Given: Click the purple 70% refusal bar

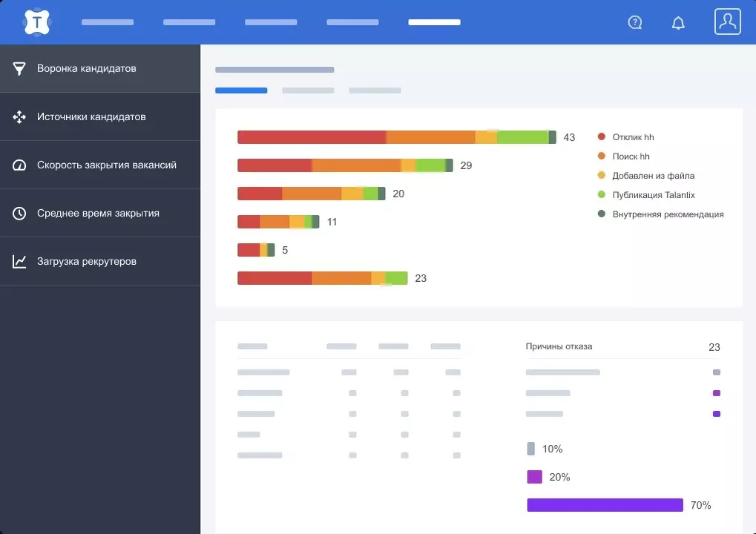Looking at the screenshot, I should tap(605, 505).
